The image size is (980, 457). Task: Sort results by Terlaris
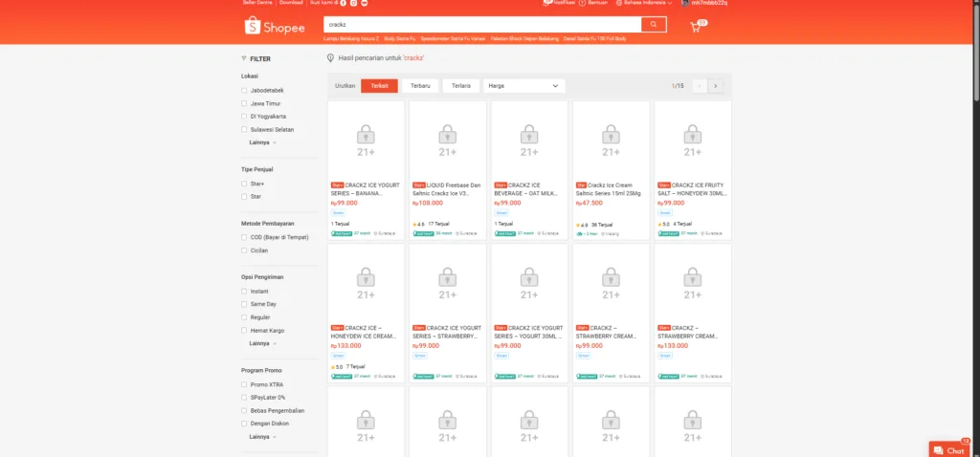(x=460, y=86)
